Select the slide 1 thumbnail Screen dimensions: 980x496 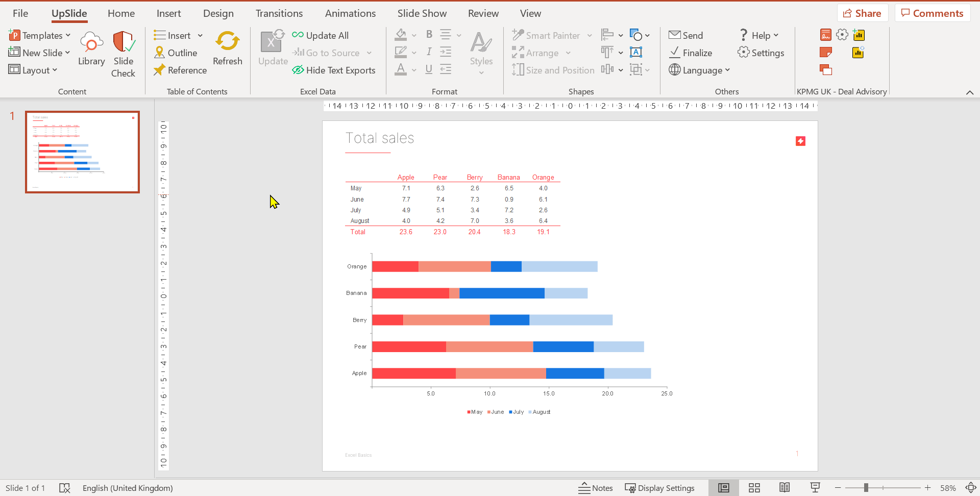tap(82, 152)
